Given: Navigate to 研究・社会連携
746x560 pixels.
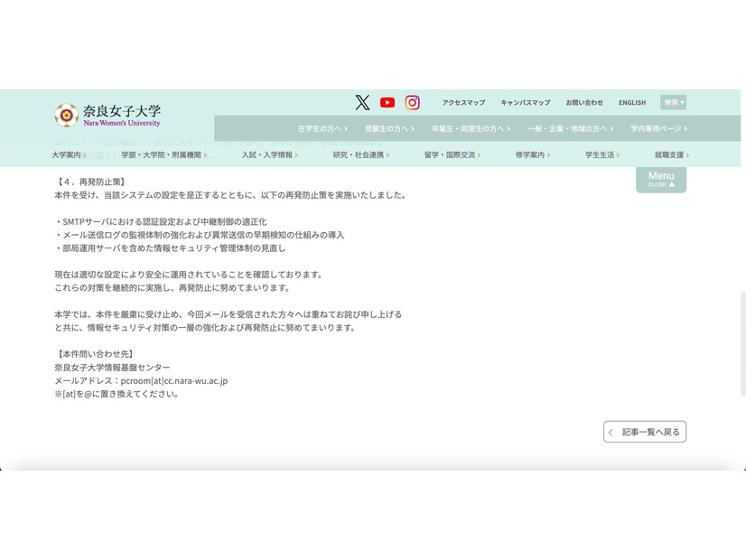Looking at the screenshot, I should 359,154.
